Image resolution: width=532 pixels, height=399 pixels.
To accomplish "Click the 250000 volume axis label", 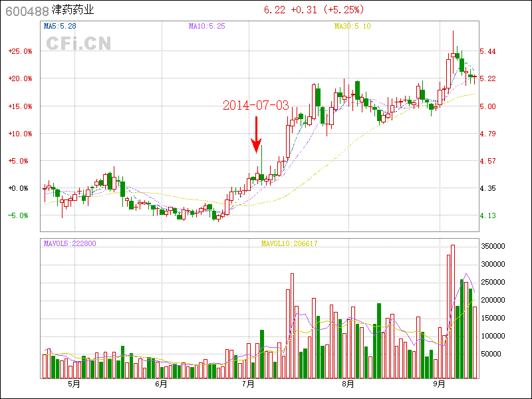I will (493, 282).
